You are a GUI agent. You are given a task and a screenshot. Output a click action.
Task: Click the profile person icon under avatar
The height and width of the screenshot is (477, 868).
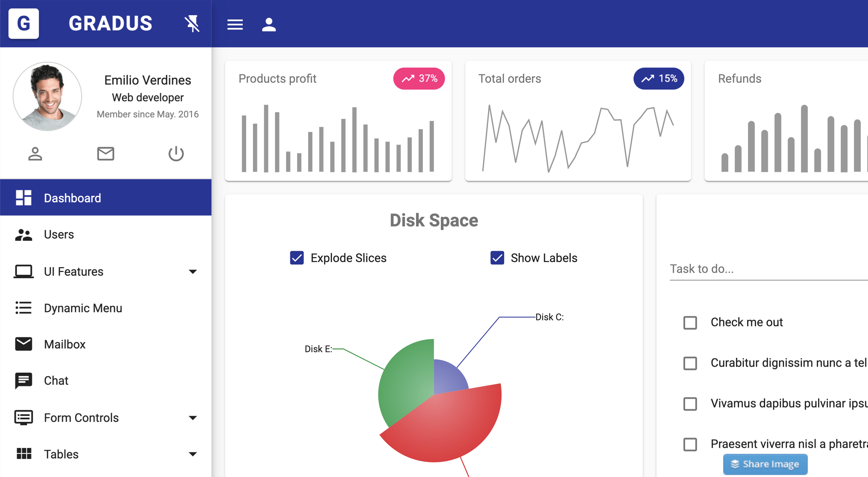(35, 154)
